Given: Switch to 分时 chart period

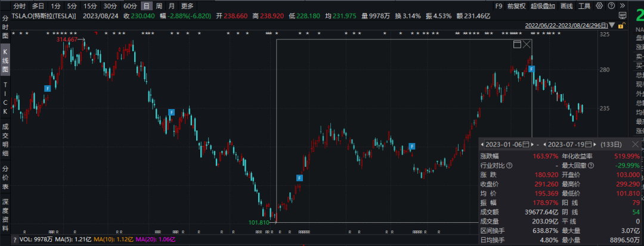Looking at the screenshot, I should [19, 6].
